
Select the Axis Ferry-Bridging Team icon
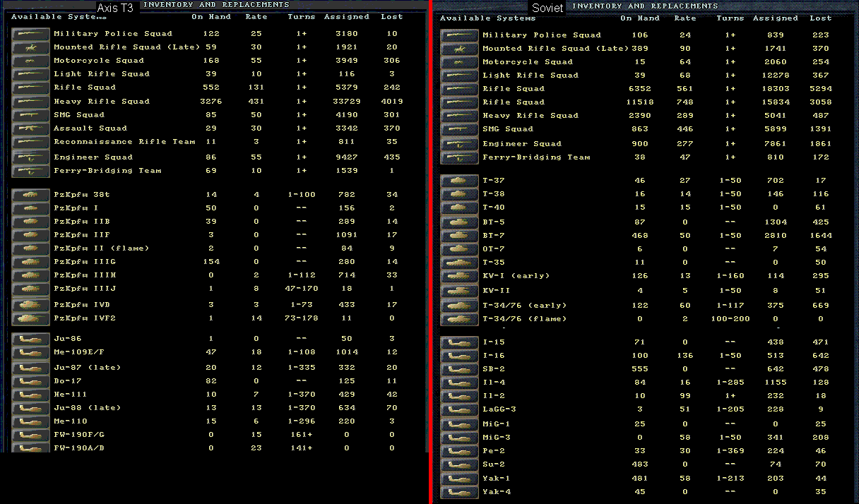pyautogui.click(x=31, y=170)
